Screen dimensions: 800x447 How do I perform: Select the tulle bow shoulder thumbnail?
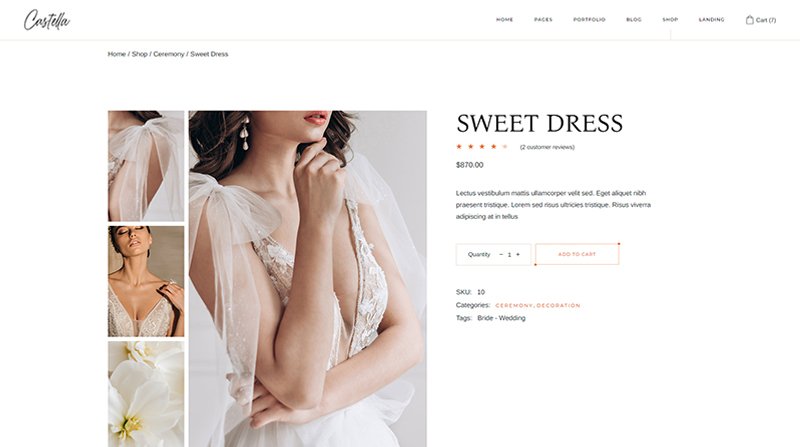click(x=146, y=166)
